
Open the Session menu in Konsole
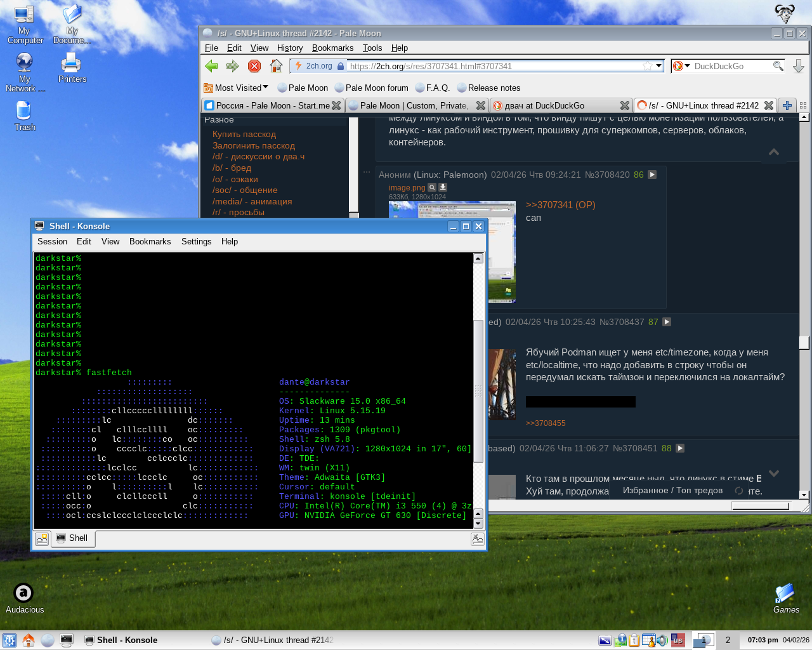(52, 241)
